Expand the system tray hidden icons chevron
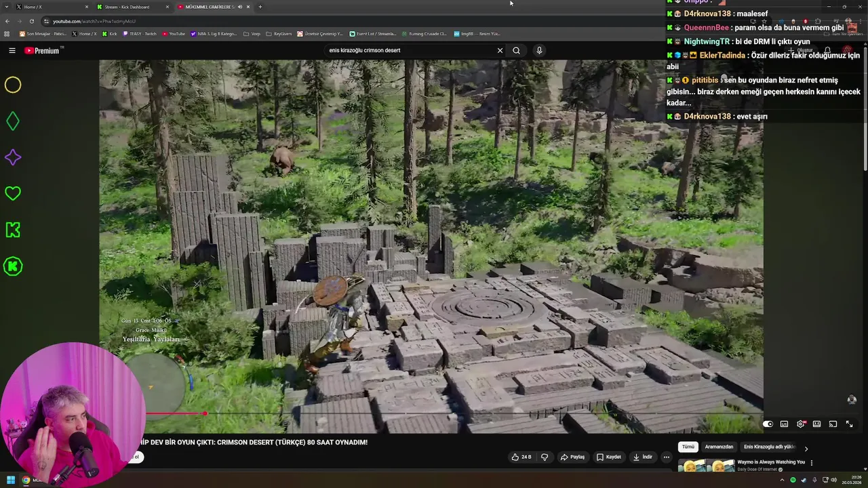 pyautogui.click(x=782, y=480)
